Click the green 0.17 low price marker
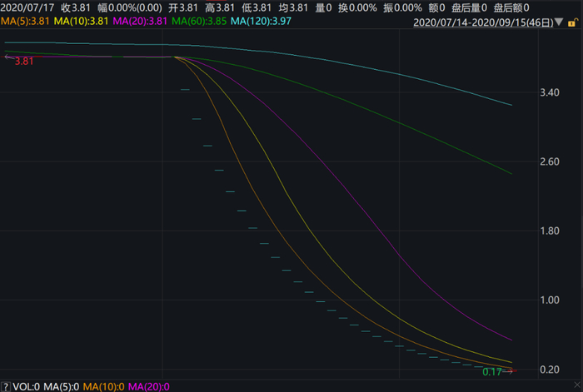The height and width of the screenshot is (392, 583). (x=492, y=372)
